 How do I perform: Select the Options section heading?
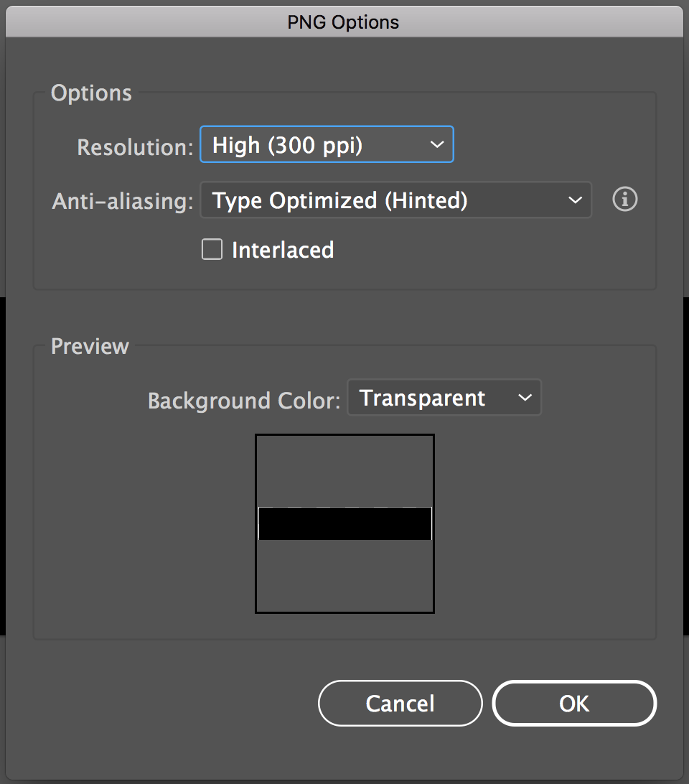91,93
